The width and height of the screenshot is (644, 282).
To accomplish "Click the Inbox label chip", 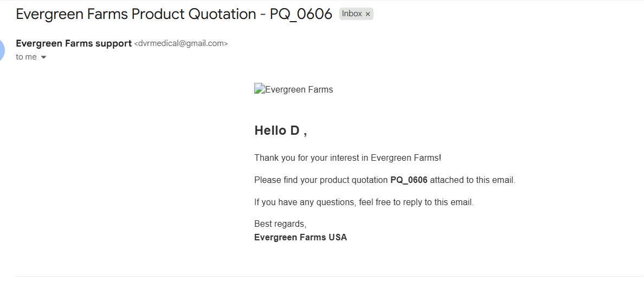I will (x=352, y=14).
